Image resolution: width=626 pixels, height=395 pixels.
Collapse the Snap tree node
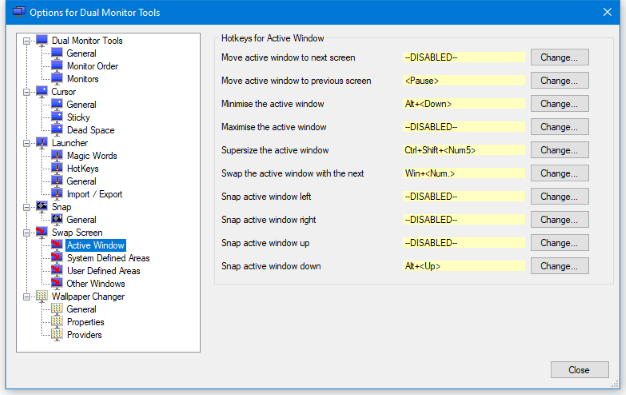(x=27, y=207)
